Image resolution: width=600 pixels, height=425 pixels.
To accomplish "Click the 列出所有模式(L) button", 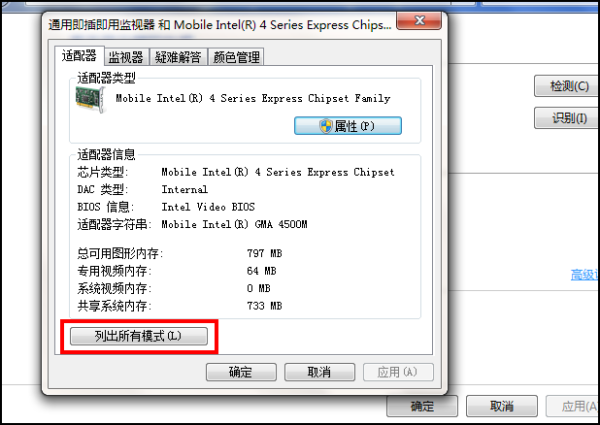I will tap(139, 336).
